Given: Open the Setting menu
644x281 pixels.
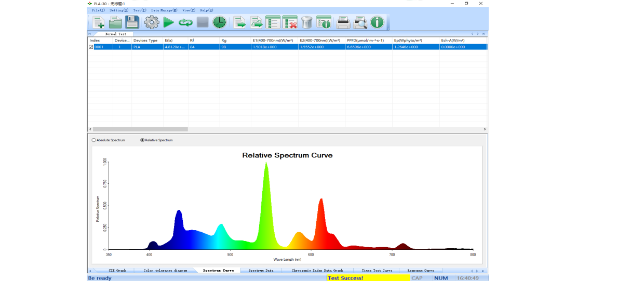Looking at the screenshot, I should coord(118,10).
